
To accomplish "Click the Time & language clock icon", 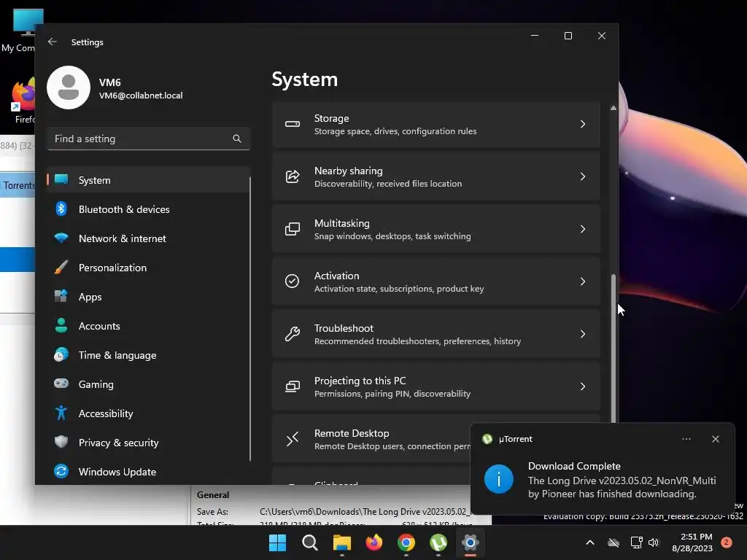I will (61, 355).
